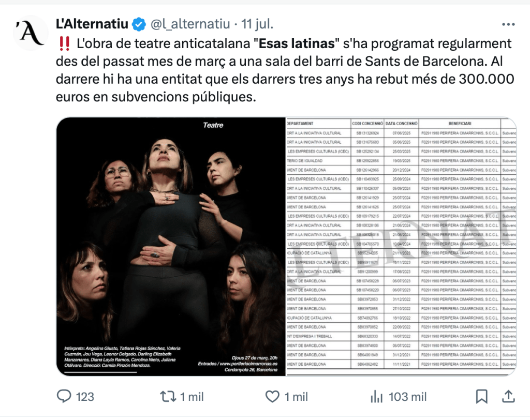Screen dimensions: 530x420
Task: Open the tweet's three-dot more menu
Action: click(x=508, y=24)
